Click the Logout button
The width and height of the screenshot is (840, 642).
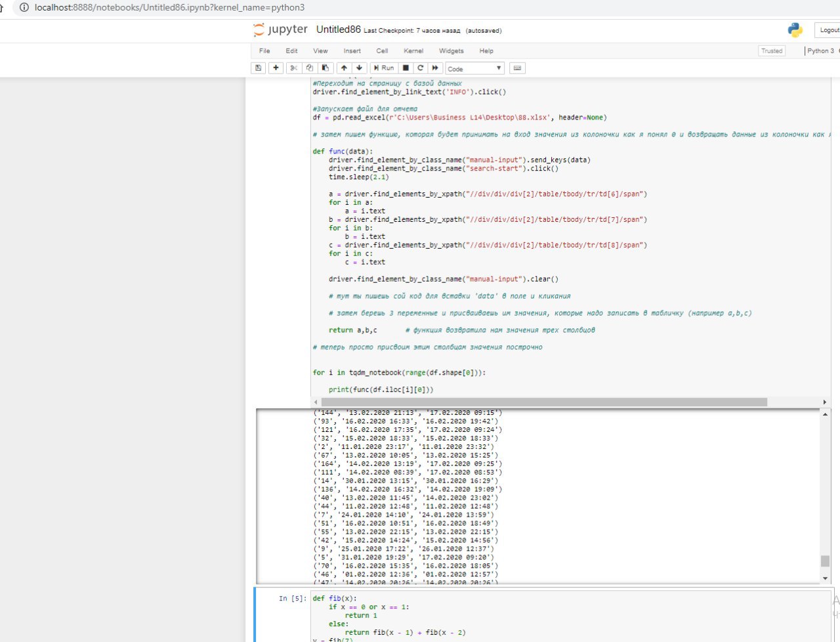828,30
